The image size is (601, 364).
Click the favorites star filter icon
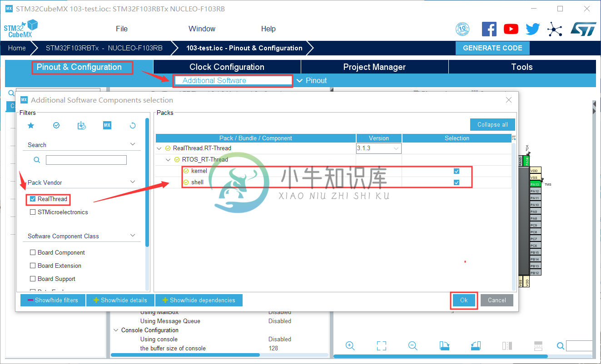point(31,125)
